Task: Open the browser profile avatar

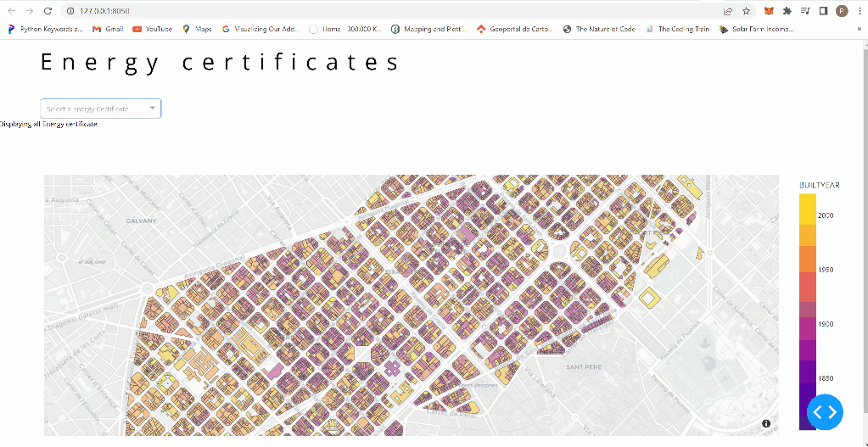Action: (x=842, y=11)
